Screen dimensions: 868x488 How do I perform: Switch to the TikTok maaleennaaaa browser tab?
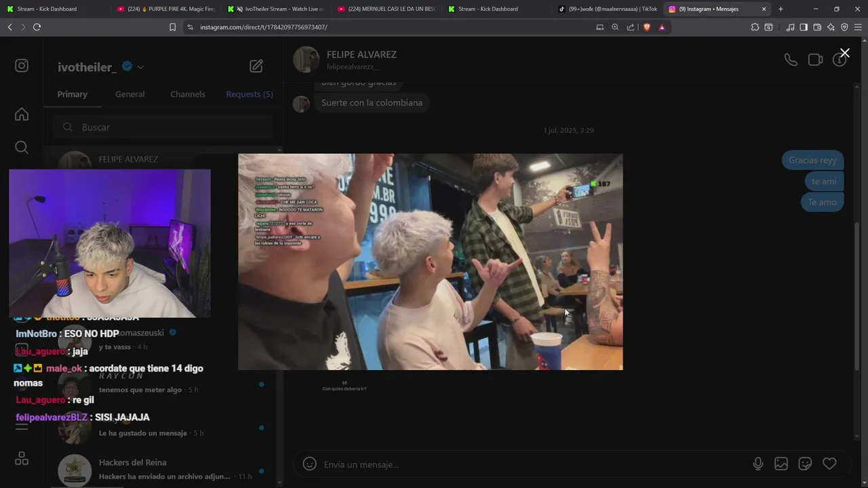pyautogui.click(x=608, y=9)
